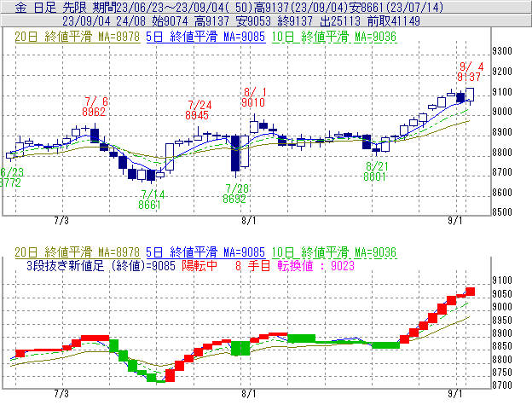Viewport: 532px width, 405px height.
Task: Click the 7/14 low label 8661
Action: (149, 205)
